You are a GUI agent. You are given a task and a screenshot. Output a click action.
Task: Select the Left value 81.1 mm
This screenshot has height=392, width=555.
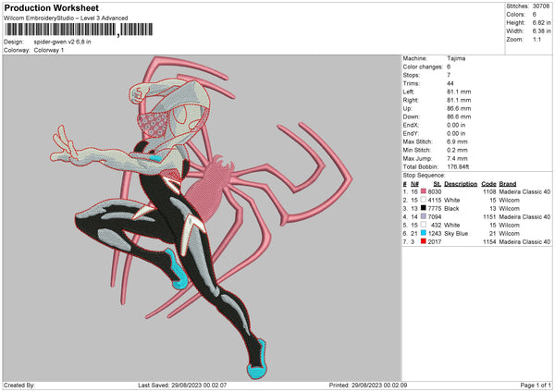(459, 92)
